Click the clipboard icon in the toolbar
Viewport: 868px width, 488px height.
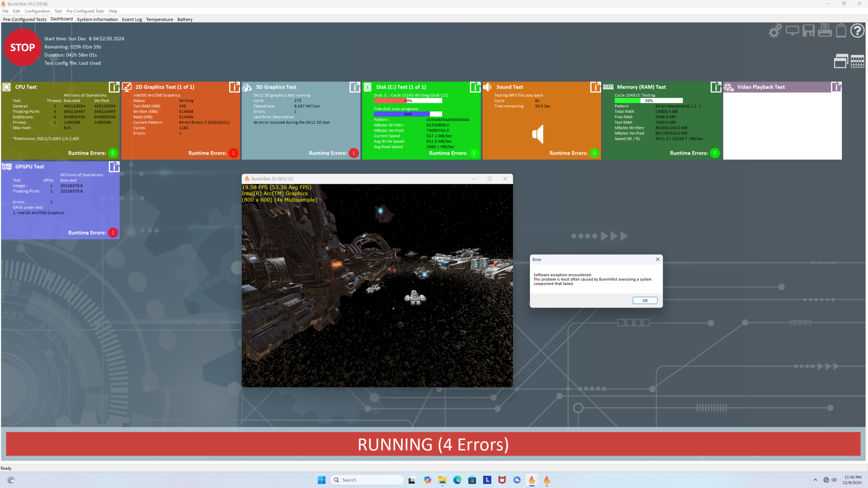click(841, 31)
